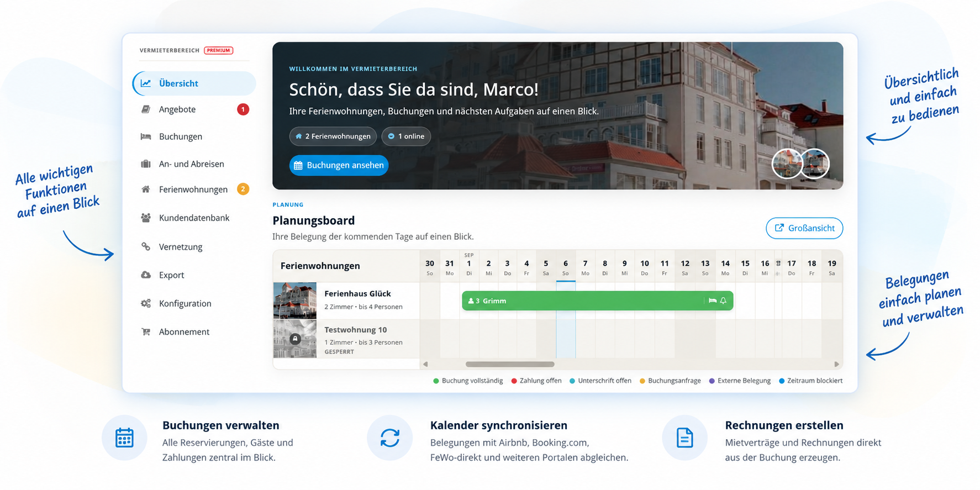Click the document icon beside Rechnungen erstellen
The image size is (980, 490).
[685, 438]
